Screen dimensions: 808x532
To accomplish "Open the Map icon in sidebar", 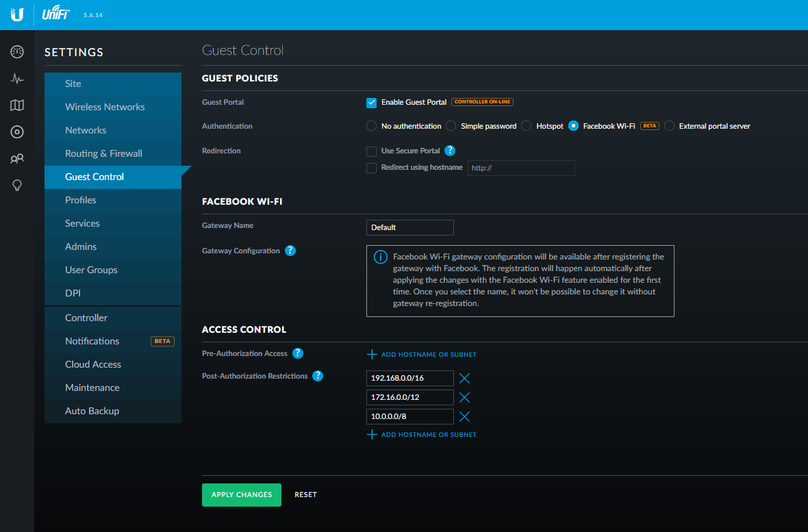I will pos(17,105).
